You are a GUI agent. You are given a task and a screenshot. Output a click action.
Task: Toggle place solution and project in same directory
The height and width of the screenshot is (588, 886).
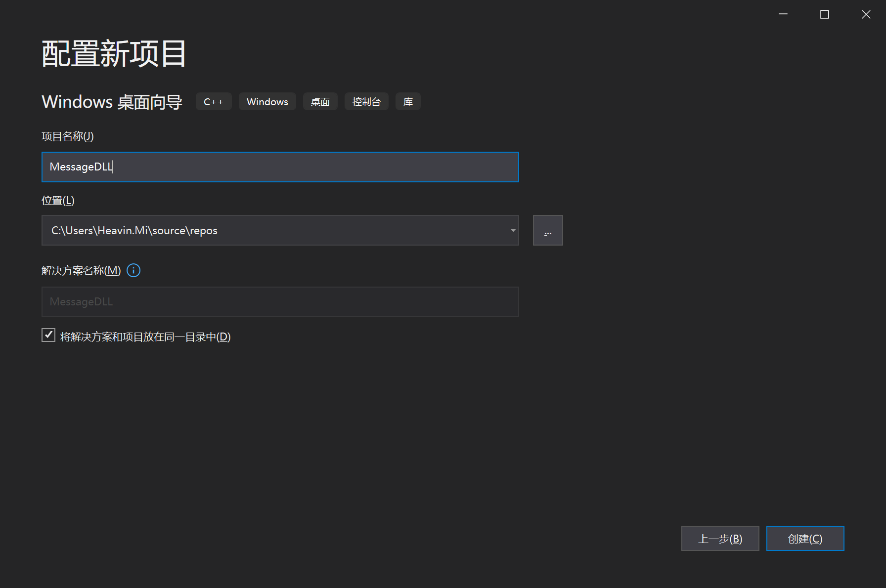pyautogui.click(x=48, y=335)
